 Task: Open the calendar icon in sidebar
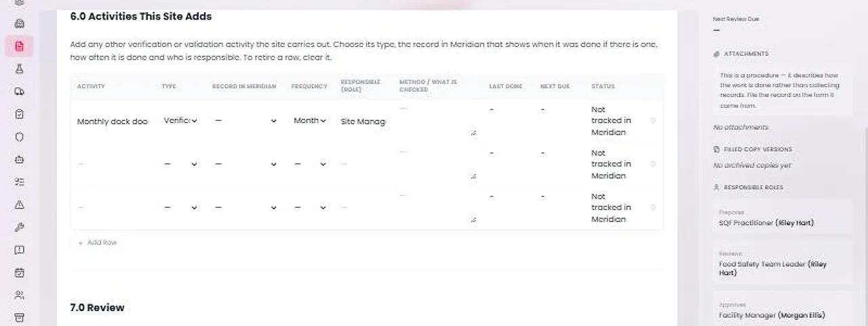19,272
